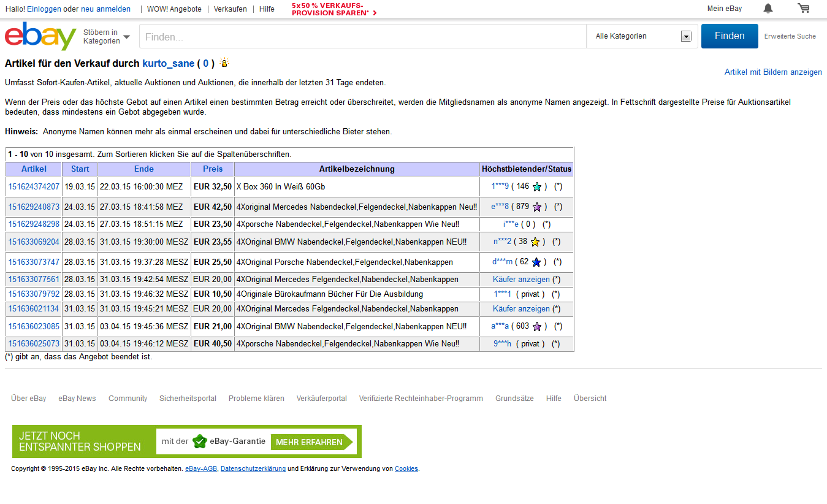Expand the Stöbern in Kategorien dropdown
Viewport: 827px width, 504px height.
point(107,37)
